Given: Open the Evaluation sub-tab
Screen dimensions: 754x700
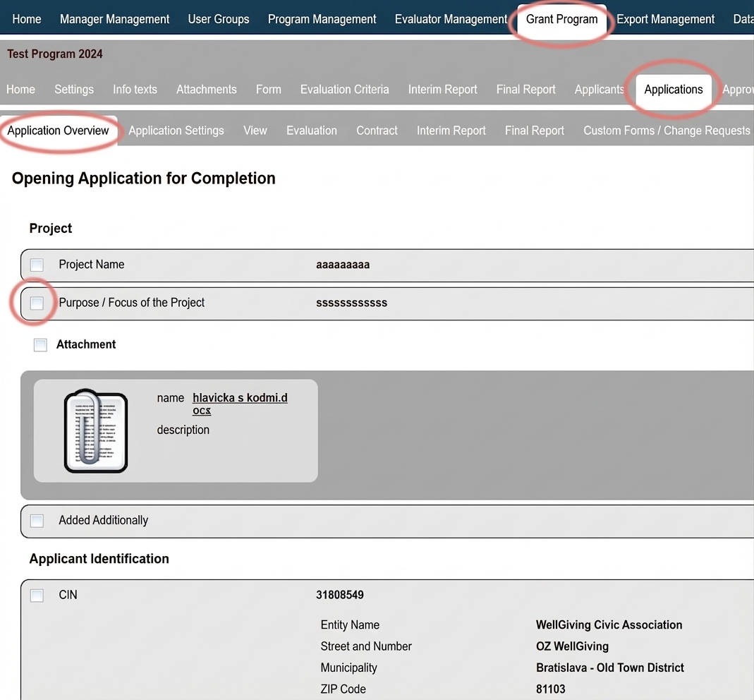Looking at the screenshot, I should [312, 131].
